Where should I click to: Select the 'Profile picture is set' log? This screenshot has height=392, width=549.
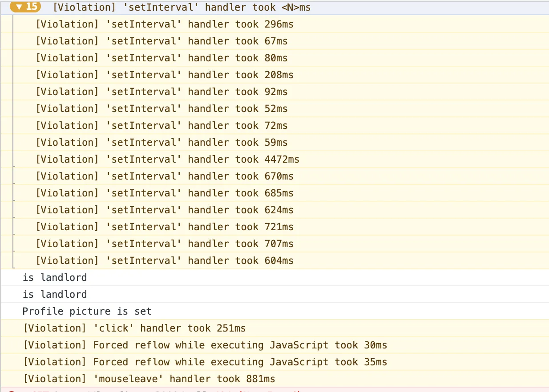coord(87,312)
